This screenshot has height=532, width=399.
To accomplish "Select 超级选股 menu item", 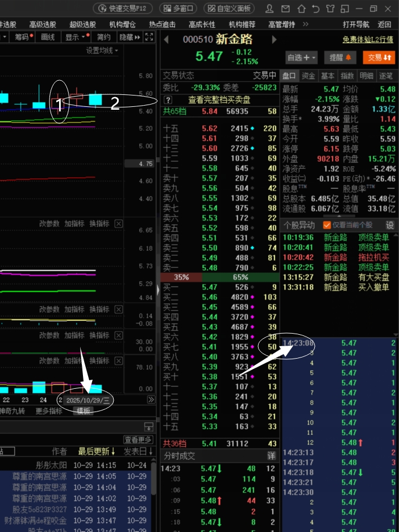I will click(83, 24).
